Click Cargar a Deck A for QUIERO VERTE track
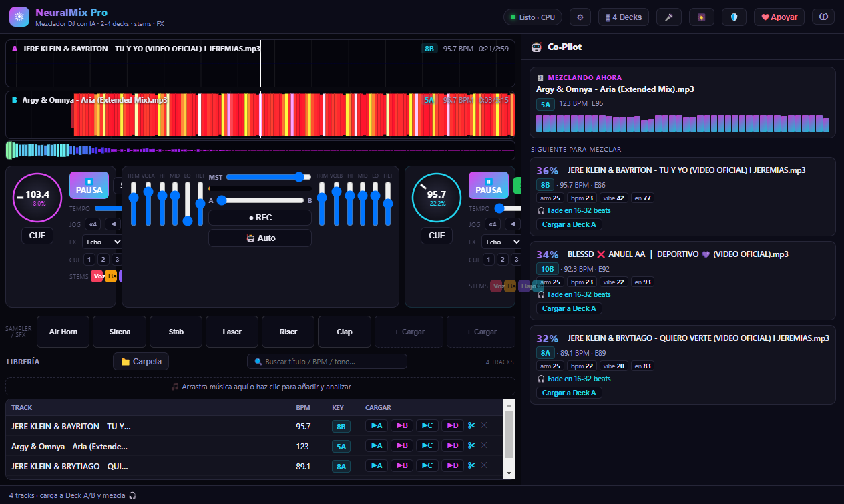This screenshot has height=504, width=844. [569, 393]
